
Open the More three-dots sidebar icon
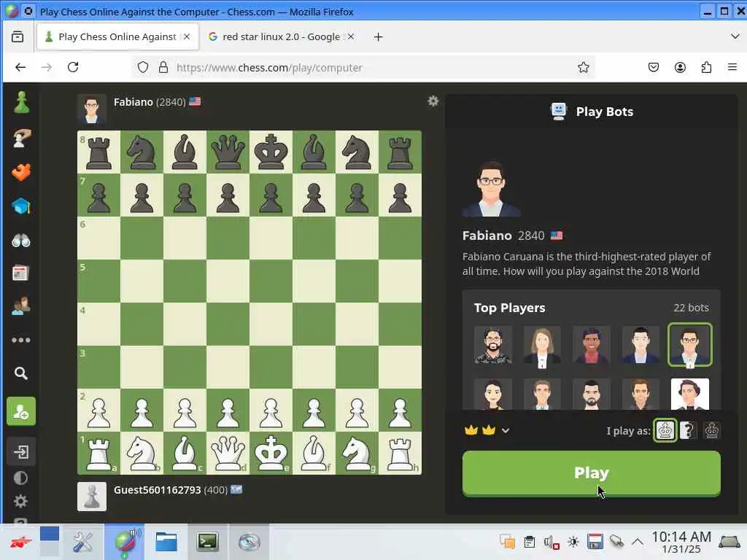click(21, 340)
